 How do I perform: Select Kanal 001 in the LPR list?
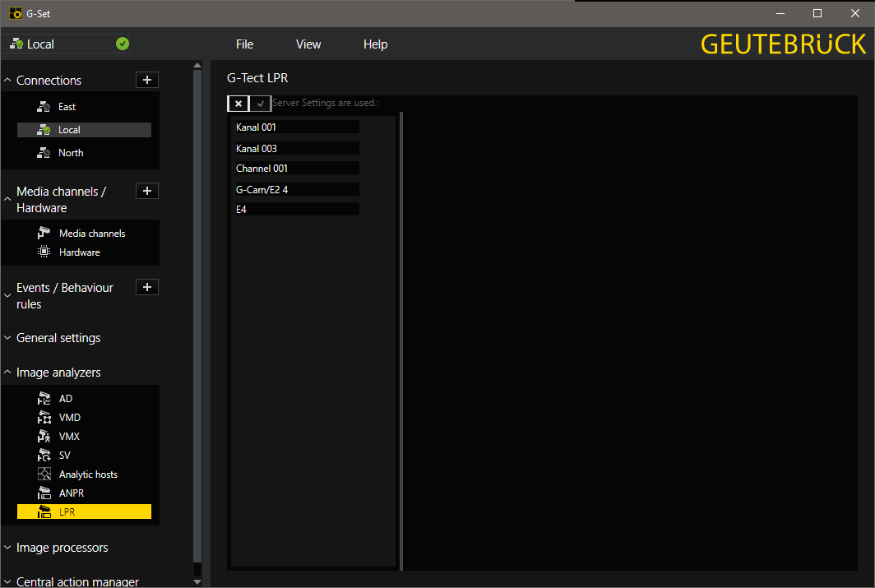pos(297,127)
